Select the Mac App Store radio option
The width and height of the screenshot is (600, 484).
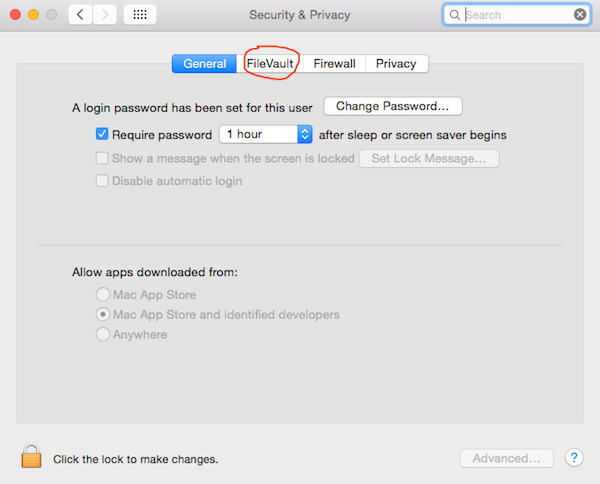103,294
